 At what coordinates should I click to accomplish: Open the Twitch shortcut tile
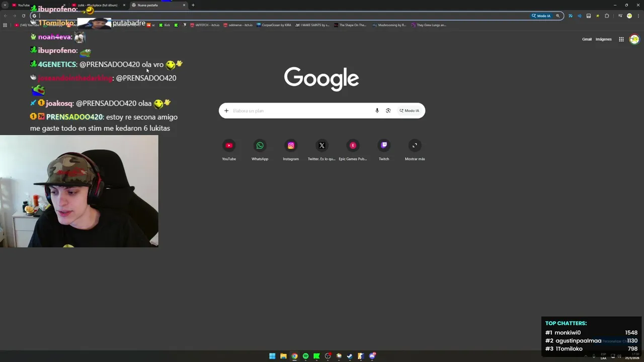tap(384, 149)
